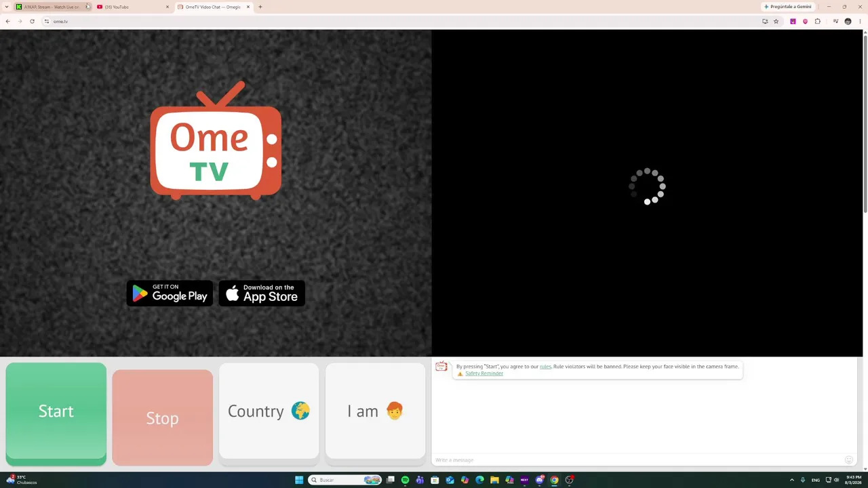Click the install app icon in address bar

tap(765, 21)
